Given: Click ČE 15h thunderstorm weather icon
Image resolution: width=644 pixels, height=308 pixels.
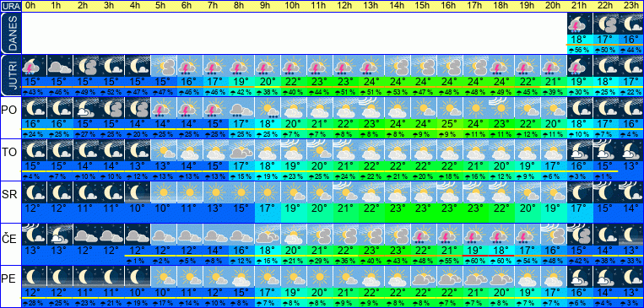Looking at the screenshot, I should tap(424, 235).
